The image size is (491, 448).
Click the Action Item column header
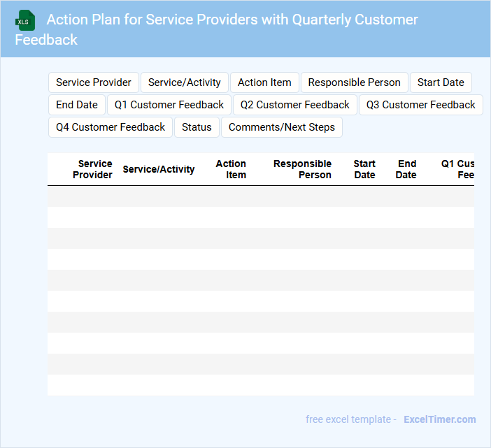[x=232, y=169]
